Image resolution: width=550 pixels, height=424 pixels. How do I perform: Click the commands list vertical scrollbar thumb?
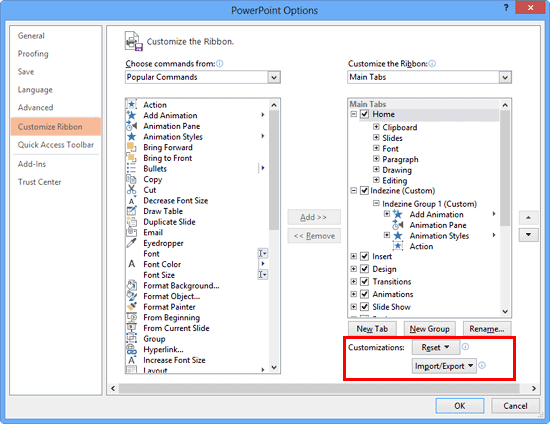pos(274,170)
